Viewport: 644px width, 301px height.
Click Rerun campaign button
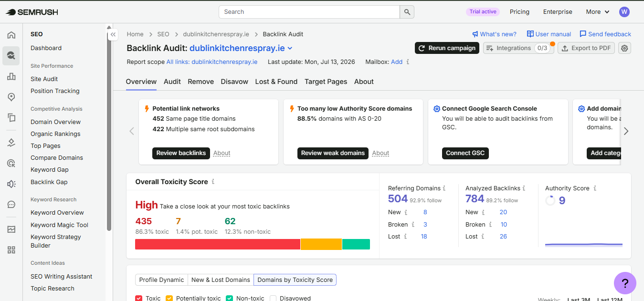point(447,48)
